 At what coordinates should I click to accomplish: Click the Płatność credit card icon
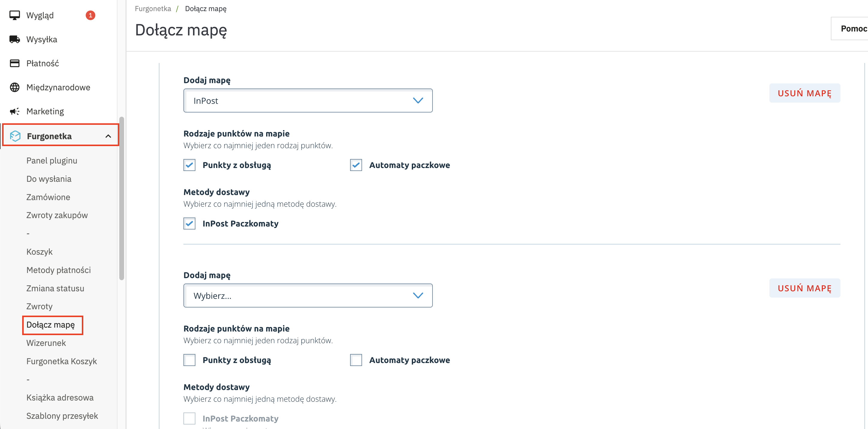tap(14, 63)
